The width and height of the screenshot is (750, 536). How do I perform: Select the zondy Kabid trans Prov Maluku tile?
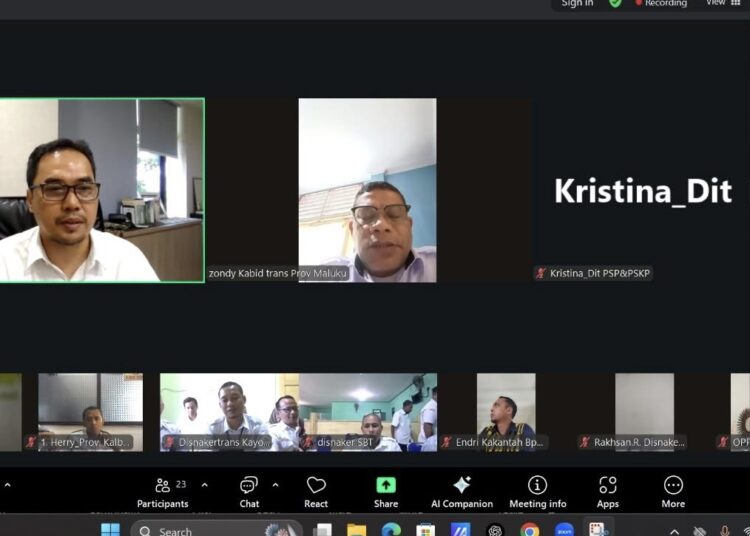[367, 190]
